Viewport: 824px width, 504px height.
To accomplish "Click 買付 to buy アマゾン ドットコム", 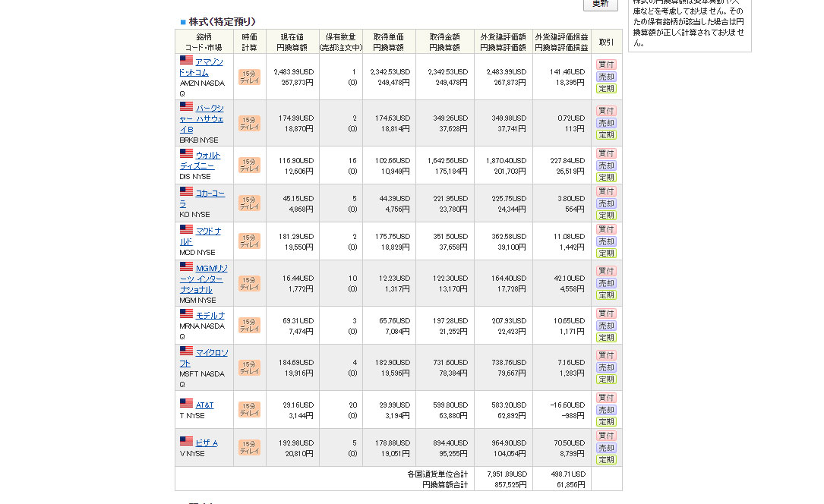I will [606, 65].
